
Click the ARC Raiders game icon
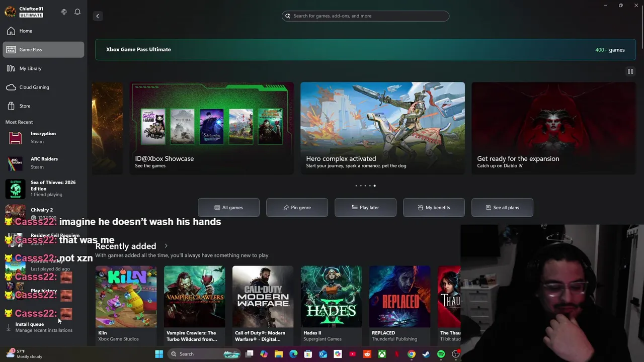(x=15, y=163)
